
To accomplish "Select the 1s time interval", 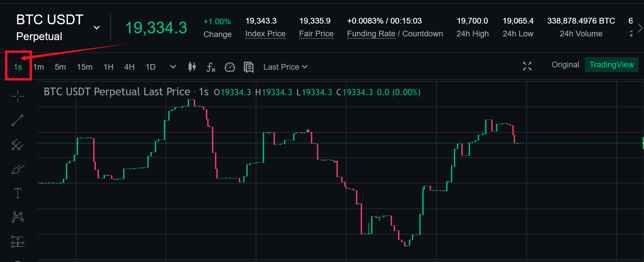I will (18, 67).
